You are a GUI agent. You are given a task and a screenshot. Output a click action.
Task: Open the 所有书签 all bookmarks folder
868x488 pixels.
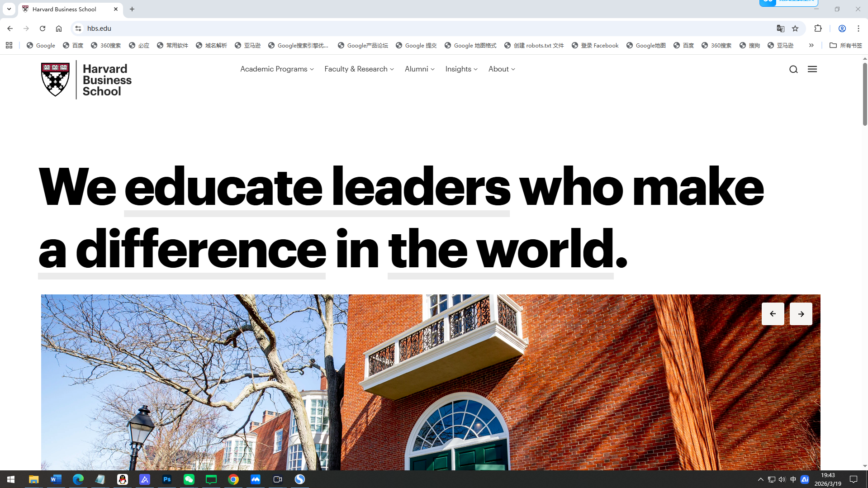(846, 45)
